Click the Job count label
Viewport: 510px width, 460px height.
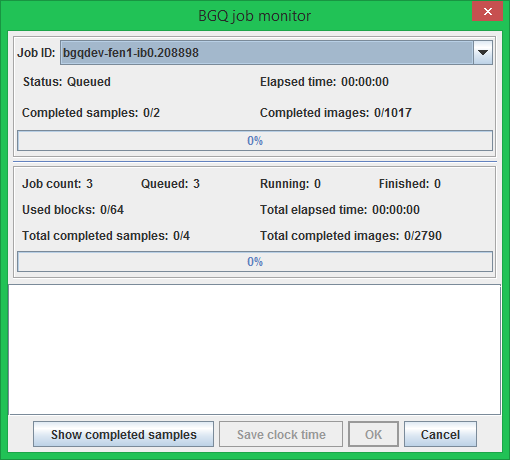point(52,184)
